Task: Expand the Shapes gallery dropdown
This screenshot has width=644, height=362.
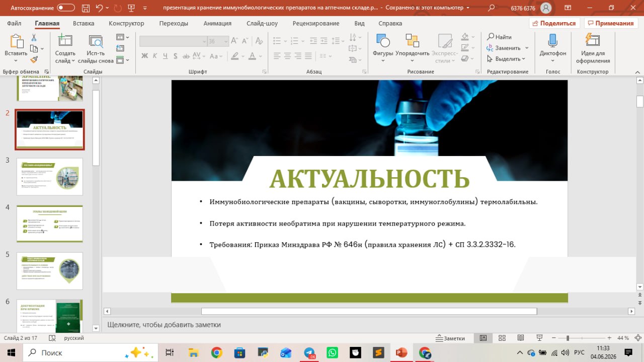Action: click(x=383, y=61)
